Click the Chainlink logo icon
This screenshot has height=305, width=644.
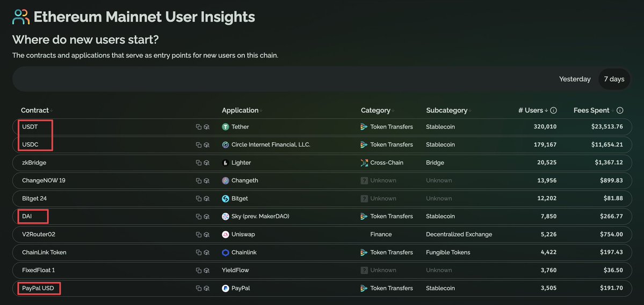(226, 252)
